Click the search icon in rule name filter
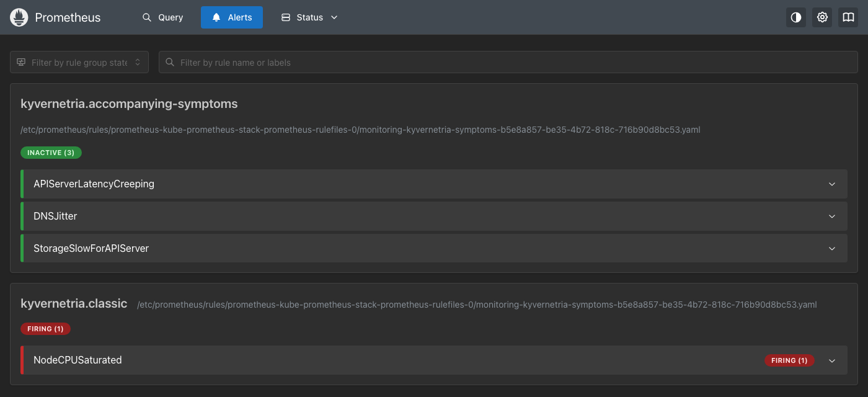Viewport: 868px width, 397px height. pyautogui.click(x=170, y=62)
